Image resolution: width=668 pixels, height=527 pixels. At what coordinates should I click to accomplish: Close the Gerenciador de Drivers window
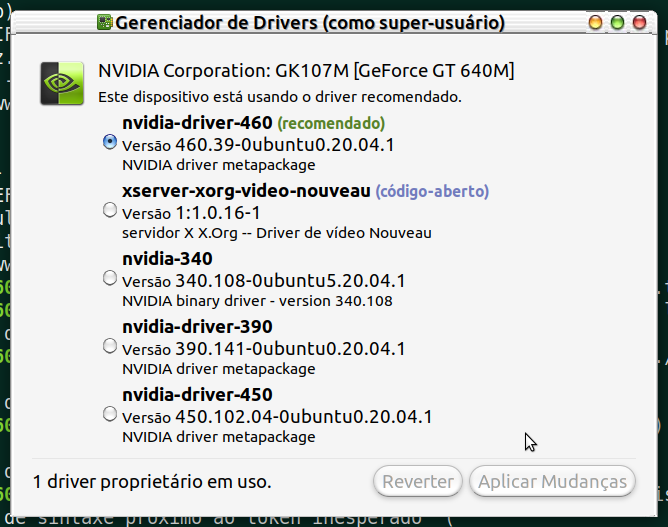click(x=639, y=22)
